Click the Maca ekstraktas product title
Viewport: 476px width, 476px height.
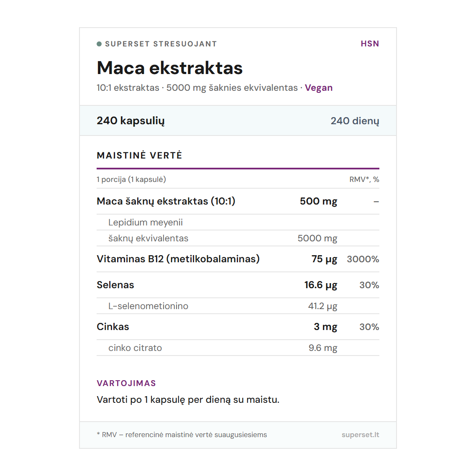[x=169, y=68]
